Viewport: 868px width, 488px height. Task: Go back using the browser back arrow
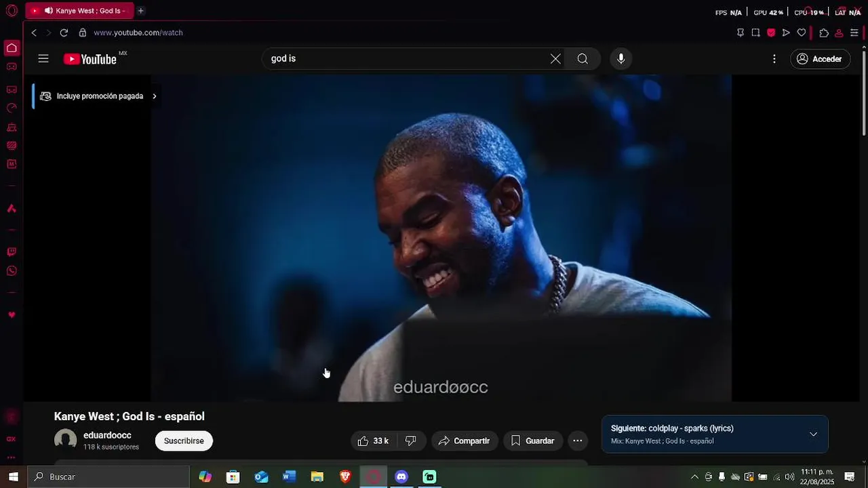click(x=34, y=33)
